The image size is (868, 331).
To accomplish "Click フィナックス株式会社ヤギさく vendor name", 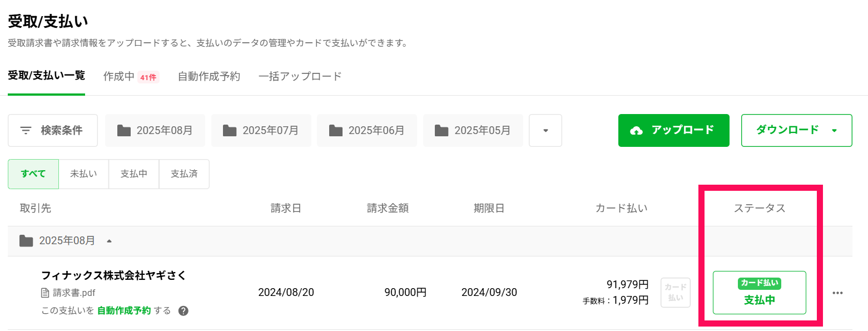I will click(x=113, y=275).
